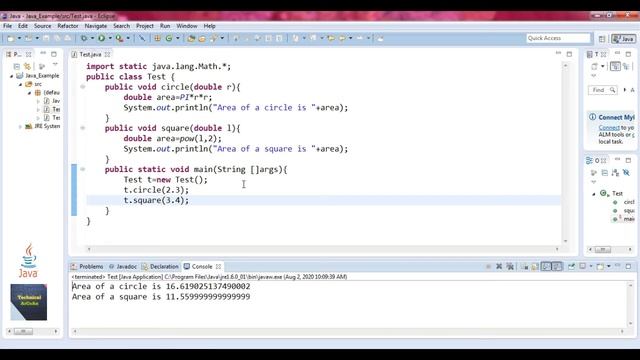Toggle Scroll Lock in Console toolbar

(535, 267)
